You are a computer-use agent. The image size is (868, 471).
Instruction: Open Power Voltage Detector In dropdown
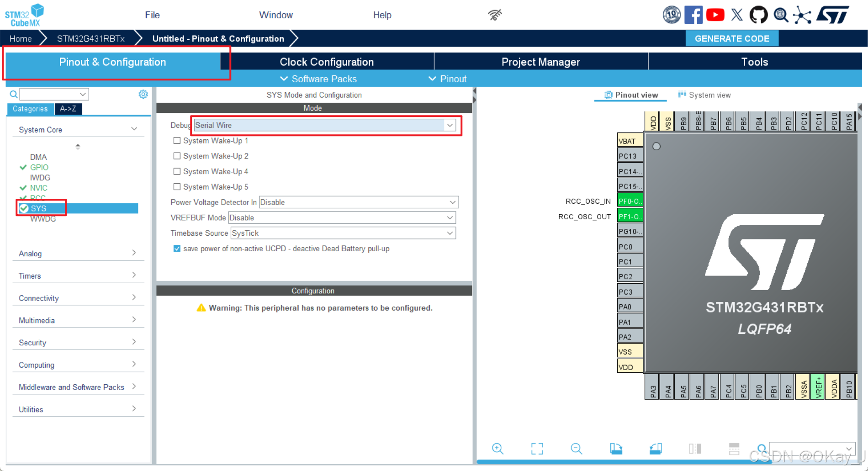tap(359, 202)
